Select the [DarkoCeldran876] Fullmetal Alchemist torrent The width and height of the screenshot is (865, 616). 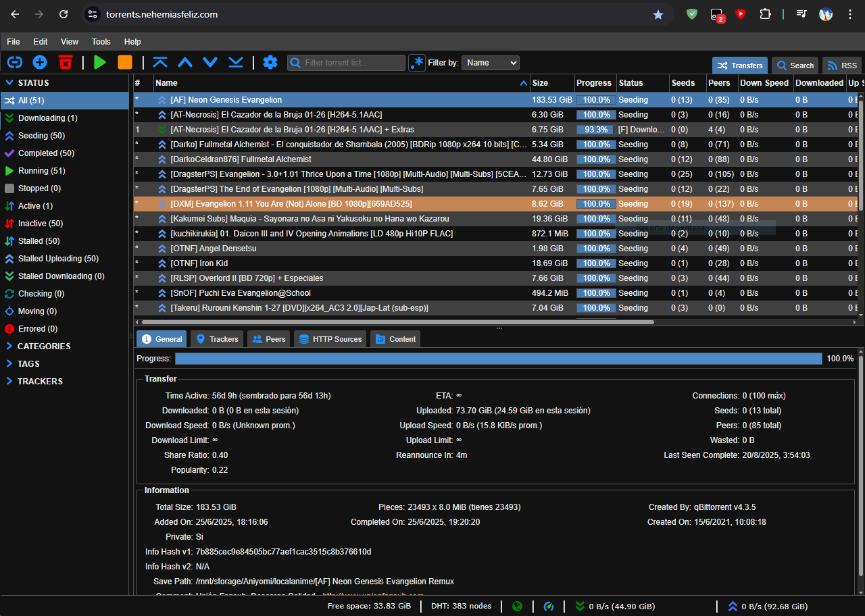coord(496,159)
